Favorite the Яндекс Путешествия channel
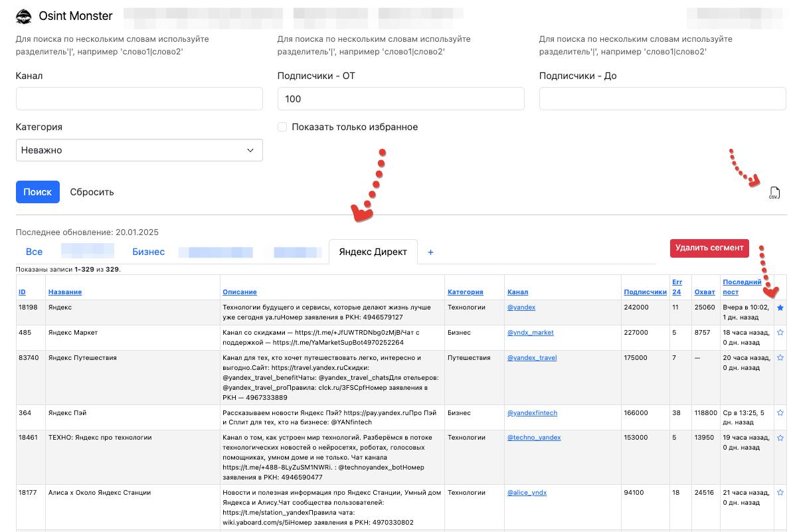Screen dimensions: 789x532 click(780, 357)
